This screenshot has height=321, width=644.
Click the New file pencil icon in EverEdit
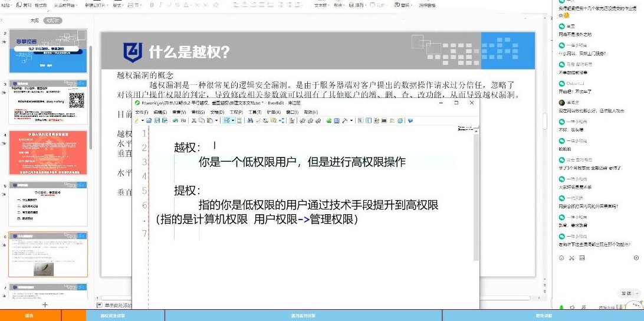click(x=136, y=120)
